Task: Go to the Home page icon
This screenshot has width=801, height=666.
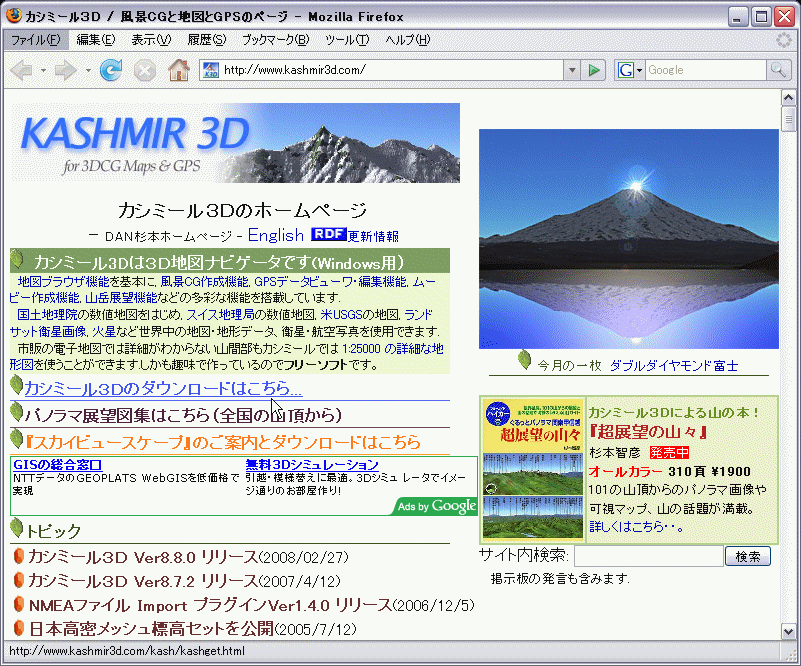Action: 179,70
